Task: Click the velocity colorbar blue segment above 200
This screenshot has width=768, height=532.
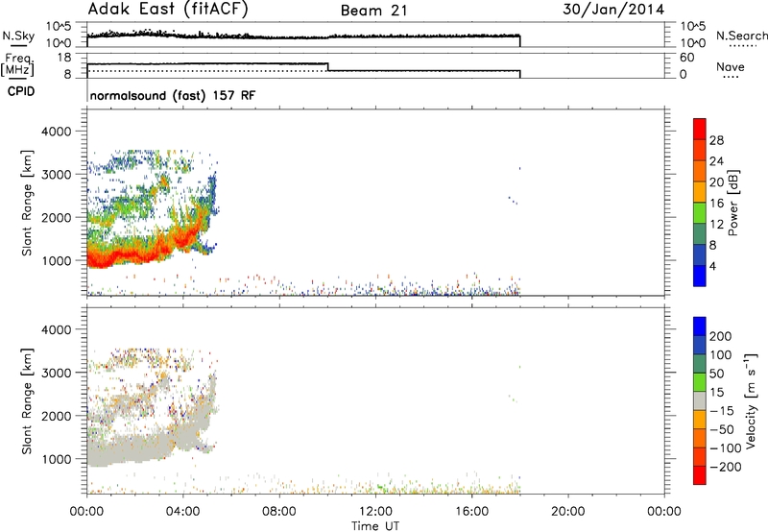Action: point(700,326)
